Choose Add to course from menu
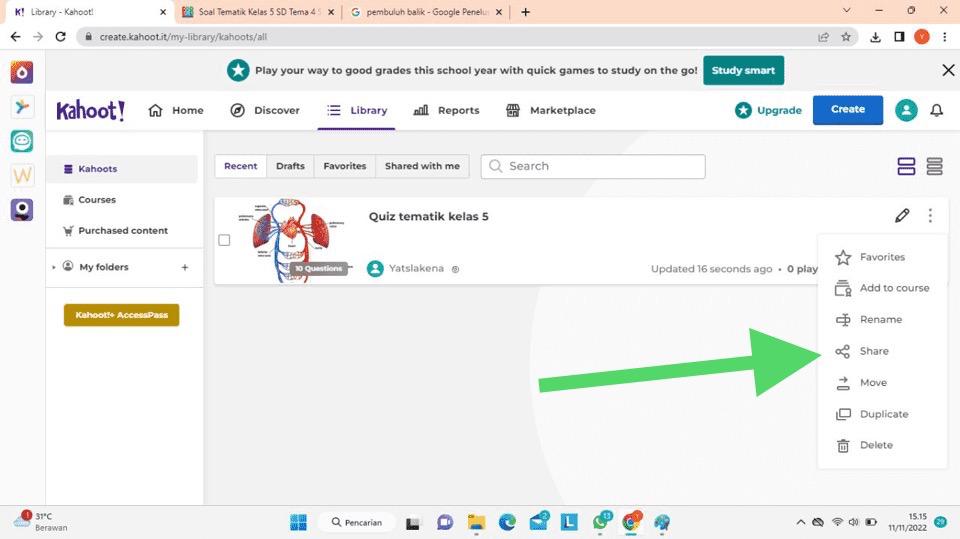Screen dimensions: 960x539 [x=882, y=288]
